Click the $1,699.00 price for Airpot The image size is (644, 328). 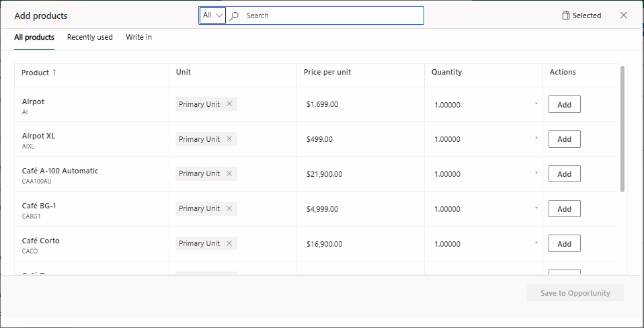pyautogui.click(x=323, y=104)
